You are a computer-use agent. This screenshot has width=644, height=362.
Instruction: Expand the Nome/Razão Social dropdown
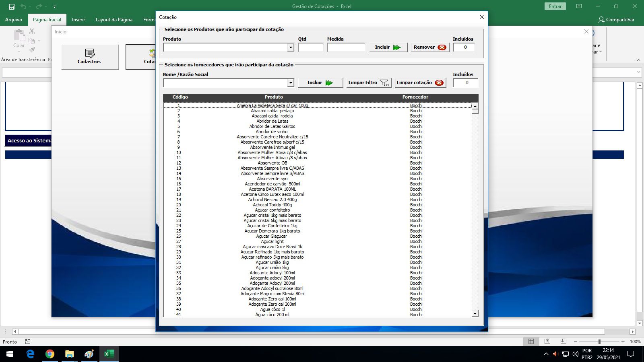click(x=291, y=83)
